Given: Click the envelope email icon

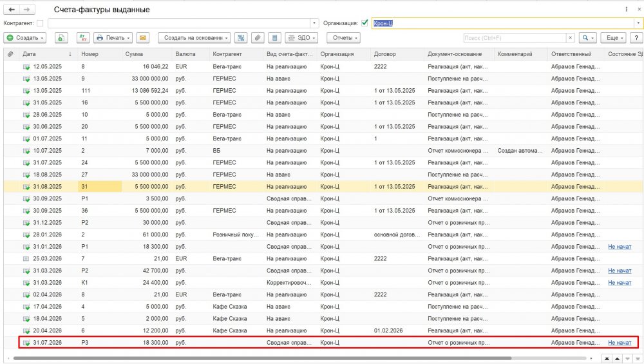Looking at the screenshot, I should (x=142, y=38).
